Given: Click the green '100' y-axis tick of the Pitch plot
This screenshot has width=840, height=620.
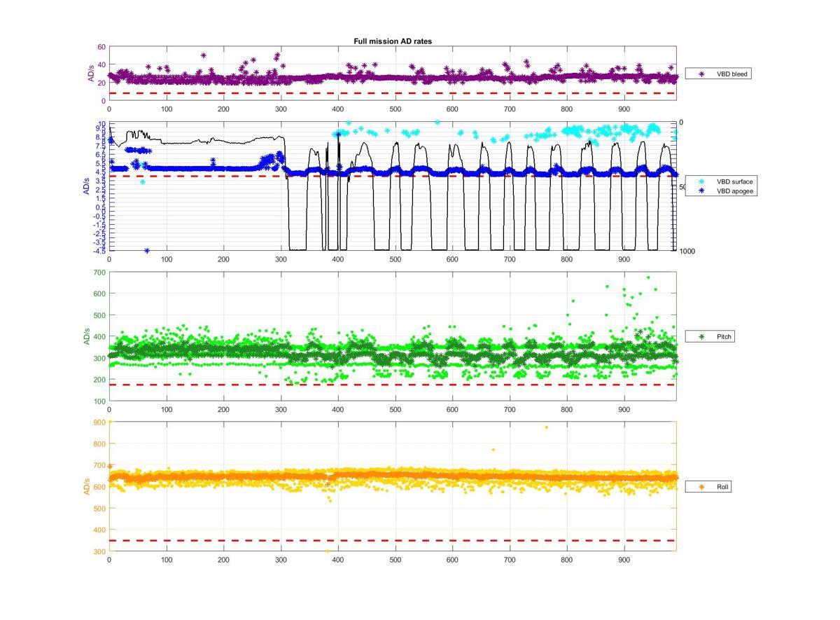Looking at the screenshot, I should pos(99,401).
